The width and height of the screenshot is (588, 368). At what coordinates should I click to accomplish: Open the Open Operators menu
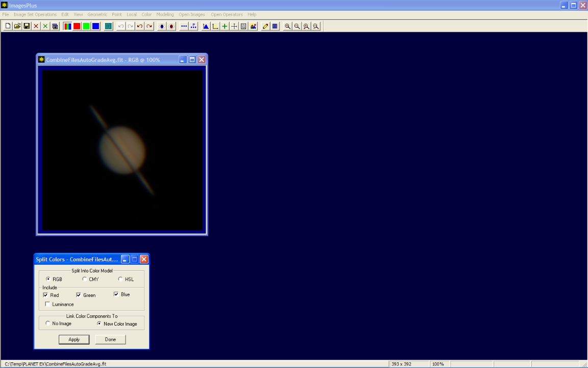pos(227,14)
